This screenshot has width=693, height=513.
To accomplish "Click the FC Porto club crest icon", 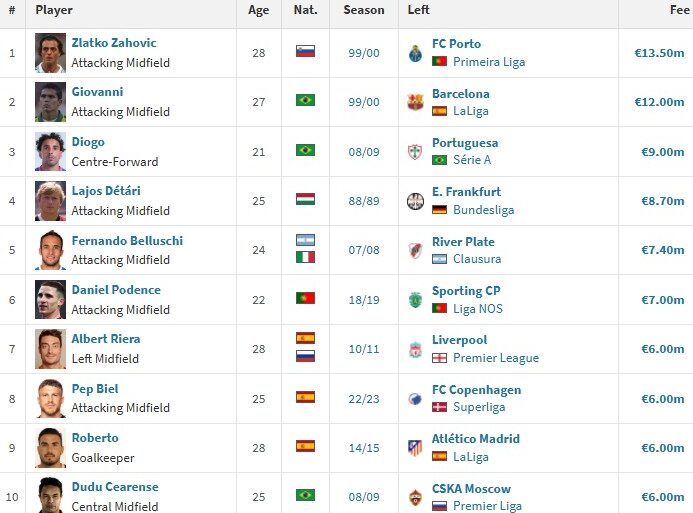I will click(415, 53).
